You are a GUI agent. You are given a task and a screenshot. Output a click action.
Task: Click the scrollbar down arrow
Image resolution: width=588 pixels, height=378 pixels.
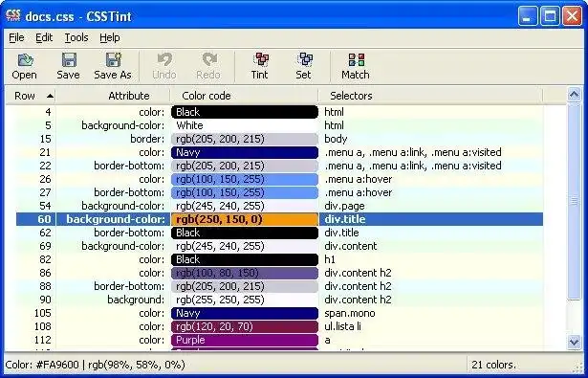[574, 342]
